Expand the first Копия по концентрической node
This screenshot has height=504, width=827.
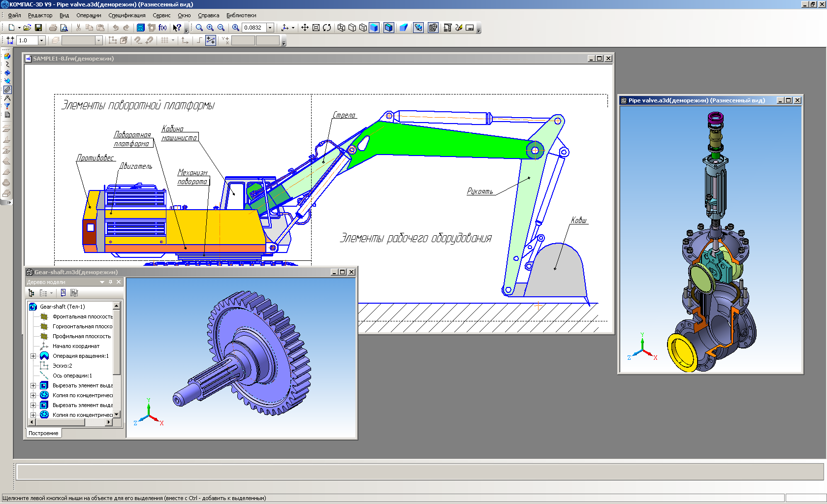33,395
